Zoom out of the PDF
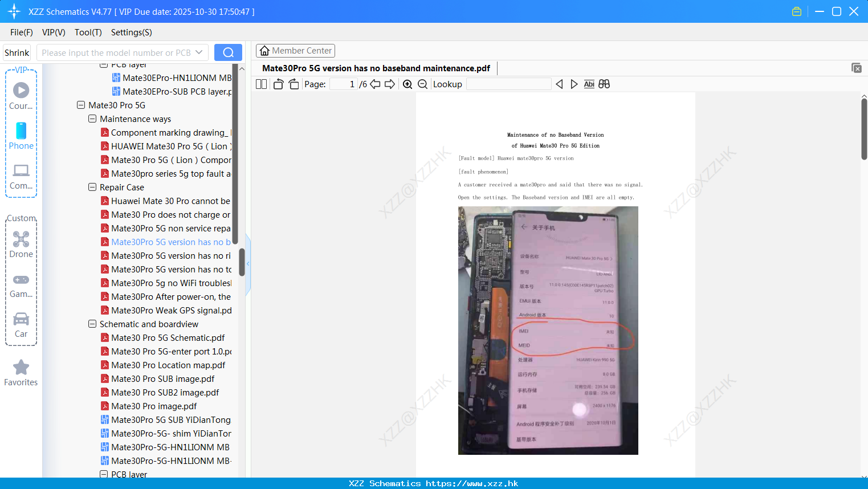This screenshot has width=868, height=489. pyautogui.click(x=422, y=84)
